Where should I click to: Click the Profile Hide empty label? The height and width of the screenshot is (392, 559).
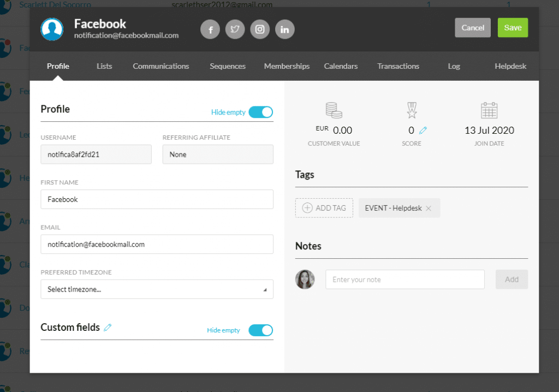(228, 112)
